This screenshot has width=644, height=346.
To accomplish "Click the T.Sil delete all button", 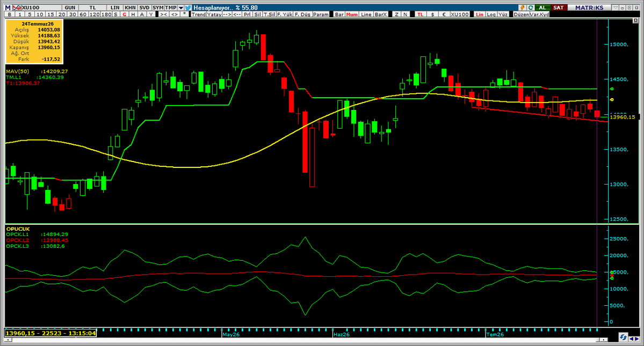I will (270, 14).
